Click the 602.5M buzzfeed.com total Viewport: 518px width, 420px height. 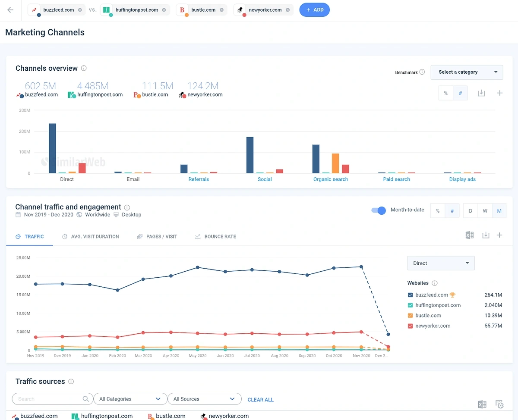40,86
